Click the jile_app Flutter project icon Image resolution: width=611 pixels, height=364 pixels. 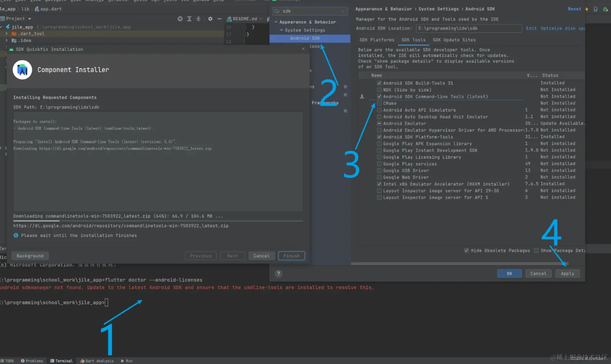coord(8,27)
